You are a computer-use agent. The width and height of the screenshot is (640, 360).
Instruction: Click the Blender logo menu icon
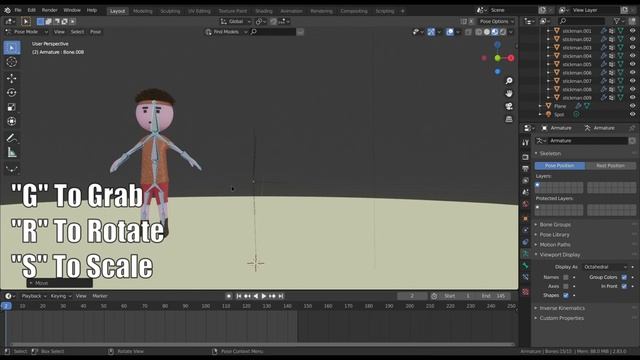point(6,10)
